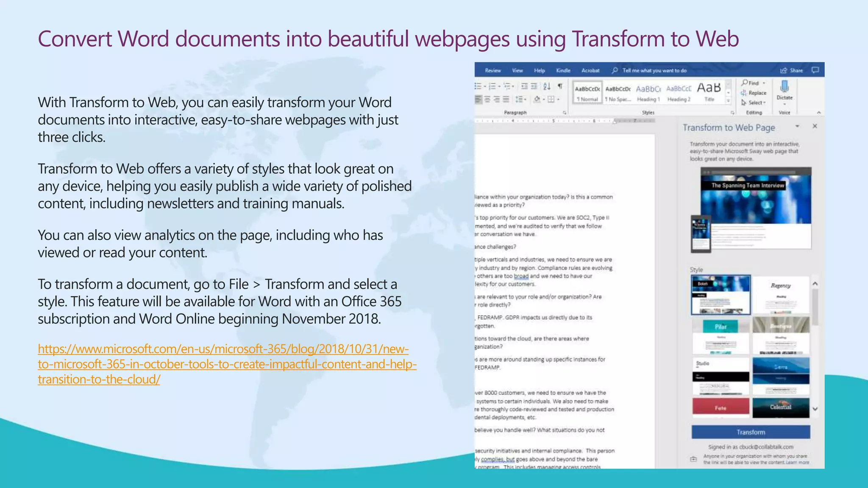Click the Learn more link

click(798, 463)
